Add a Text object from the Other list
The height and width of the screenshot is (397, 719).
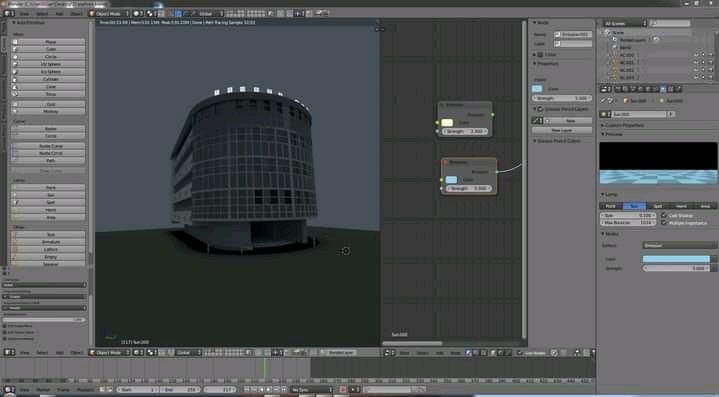pyautogui.click(x=48, y=234)
